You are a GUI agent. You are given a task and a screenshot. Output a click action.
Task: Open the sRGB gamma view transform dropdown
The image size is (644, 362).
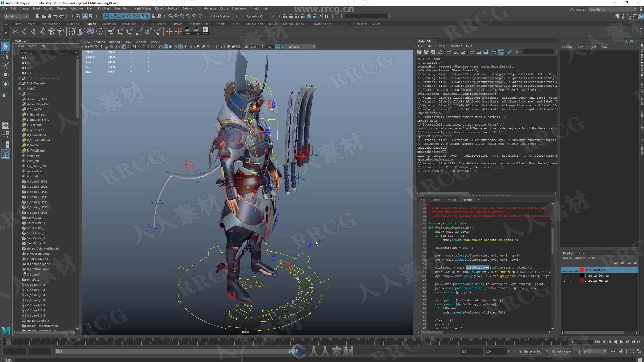pyautogui.click(x=298, y=47)
